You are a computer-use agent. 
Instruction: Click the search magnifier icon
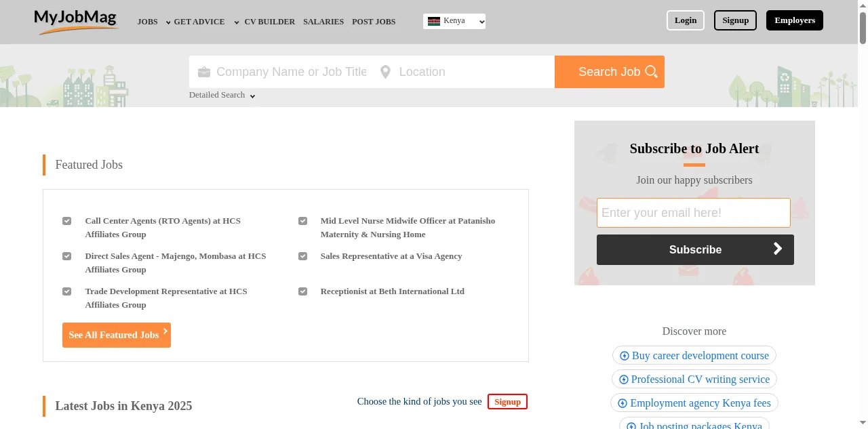click(x=652, y=72)
